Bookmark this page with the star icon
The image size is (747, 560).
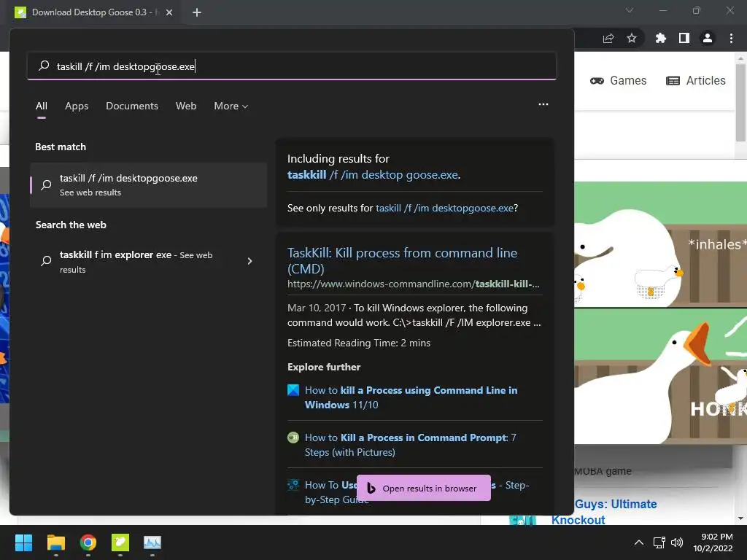(632, 38)
